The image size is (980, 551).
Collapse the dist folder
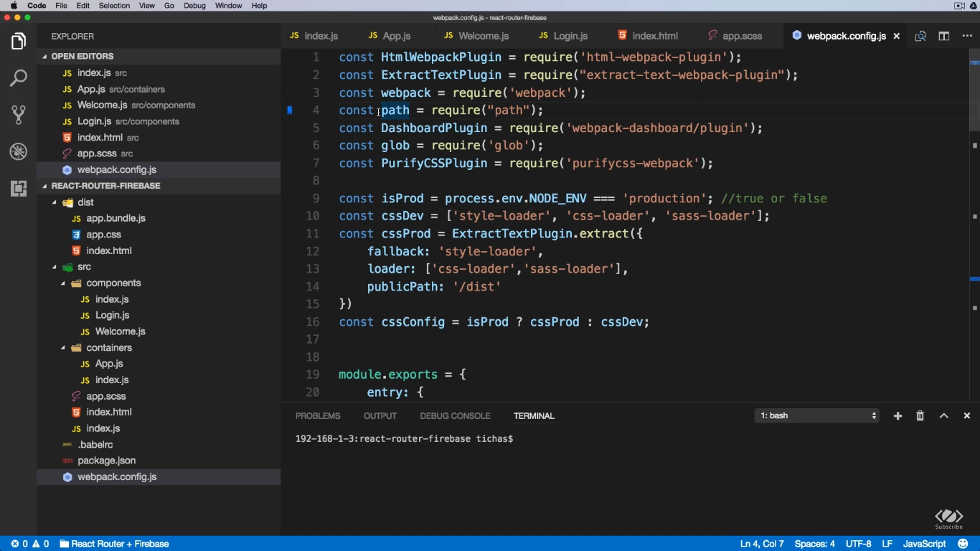coord(55,203)
